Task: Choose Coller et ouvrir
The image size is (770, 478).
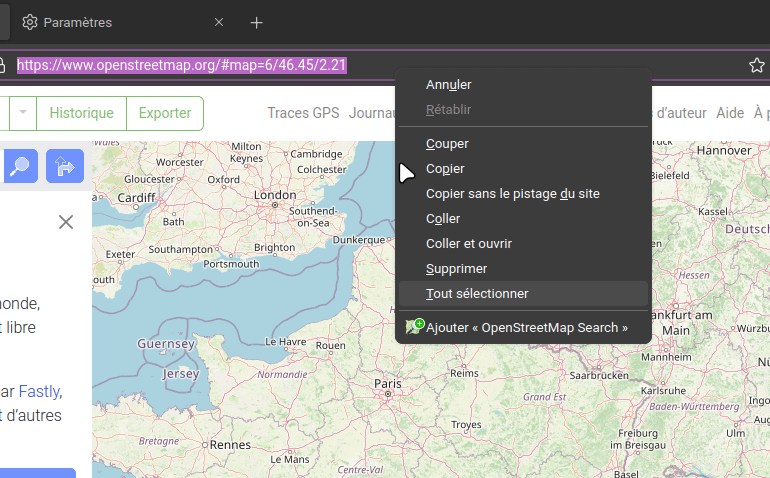Action: click(468, 244)
